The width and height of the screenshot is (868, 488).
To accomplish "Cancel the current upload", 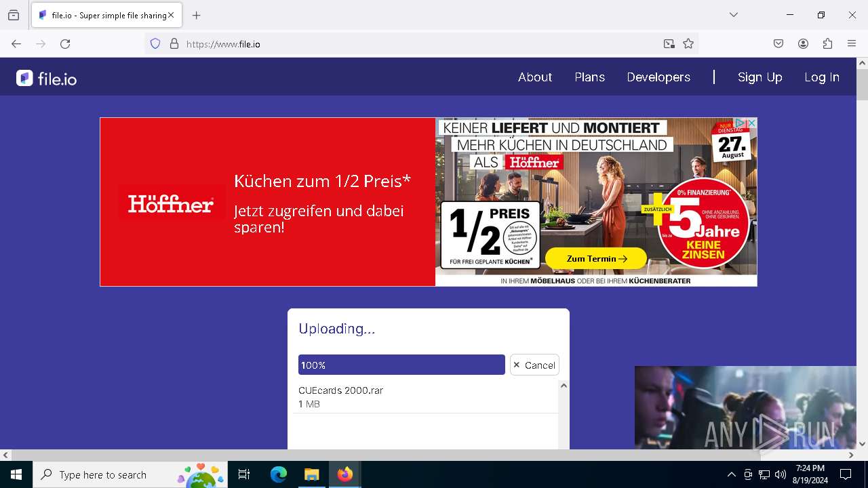I will point(534,365).
